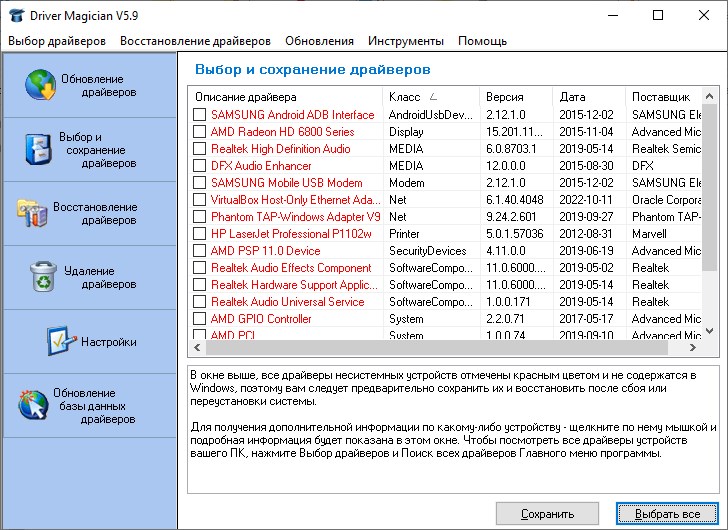Screen dimensions: 728x530
Task: Select the AMD GPIO Controller driver name
Action: click(261, 319)
